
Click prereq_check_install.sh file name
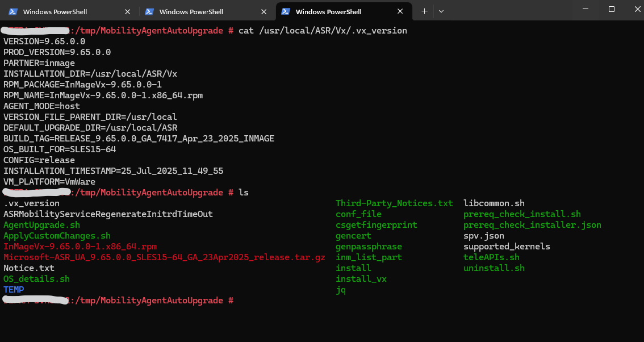pos(522,214)
